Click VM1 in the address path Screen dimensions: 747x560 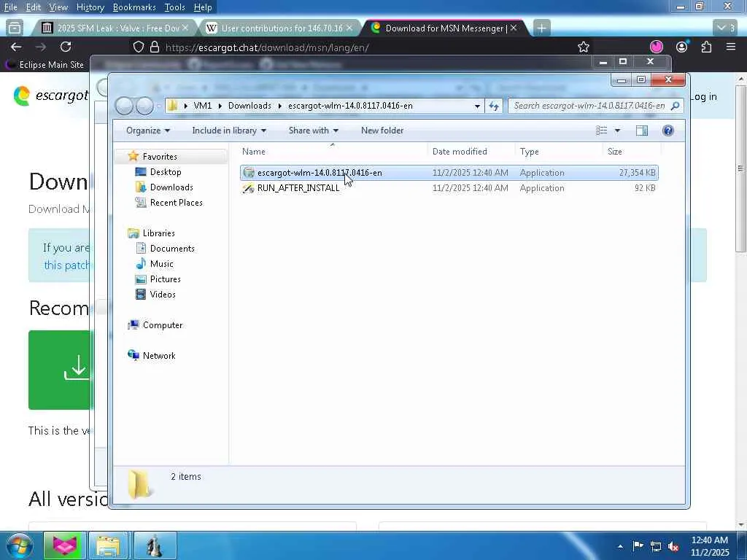[x=203, y=106]
